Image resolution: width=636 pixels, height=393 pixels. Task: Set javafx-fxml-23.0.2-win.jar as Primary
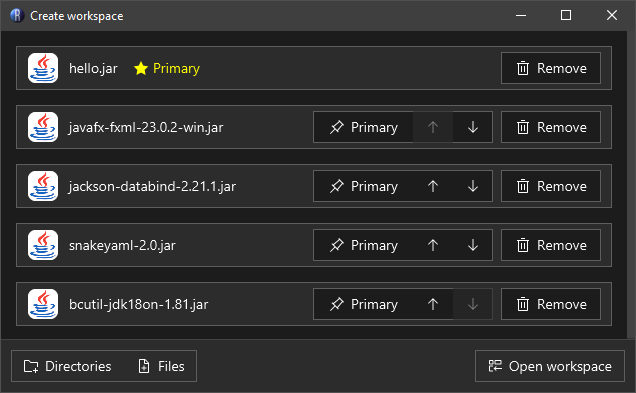tap(363, 127)
